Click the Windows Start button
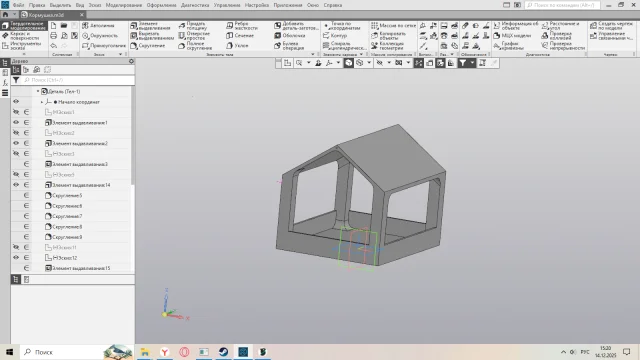This screenshot has height=360, width=640. tap(9, 352)
